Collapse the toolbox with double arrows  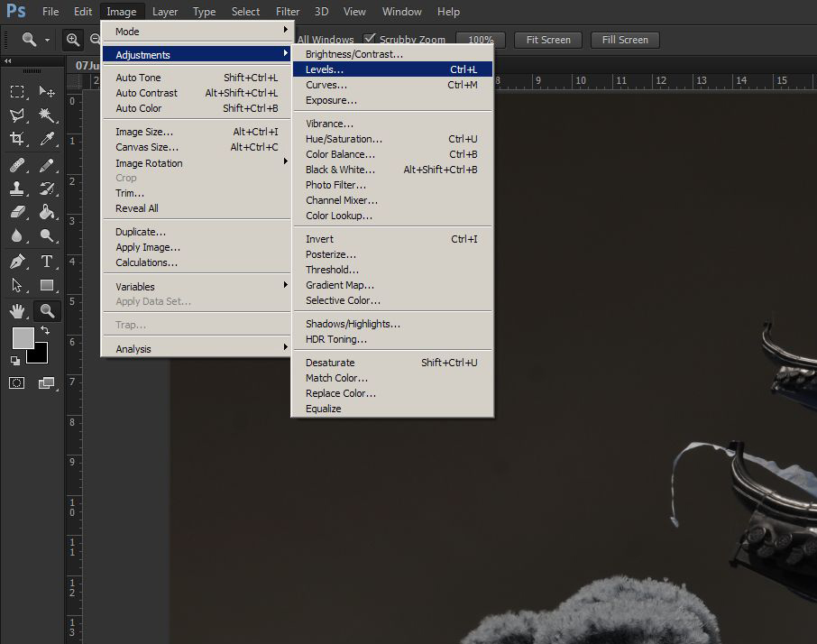8,61
